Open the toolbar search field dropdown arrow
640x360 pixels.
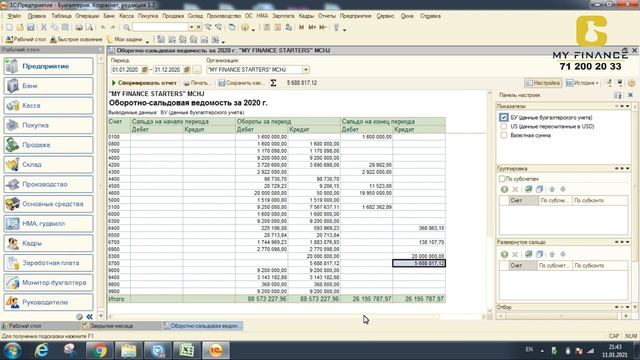point(191,27)
